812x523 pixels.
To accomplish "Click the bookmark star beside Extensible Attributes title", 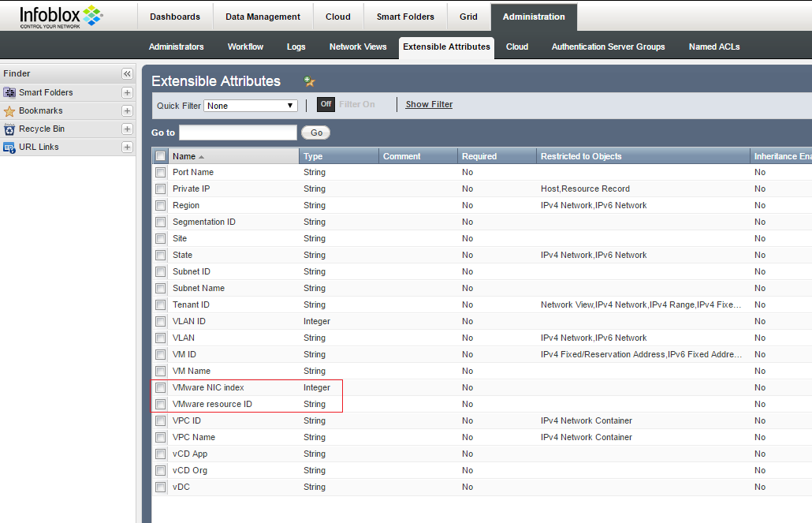I will [308, 80].
